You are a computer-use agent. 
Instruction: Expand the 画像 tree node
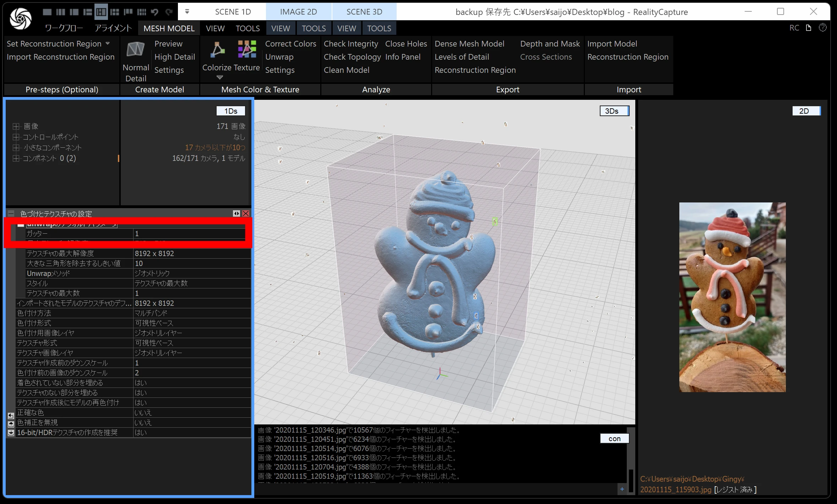tap(16, 126)
